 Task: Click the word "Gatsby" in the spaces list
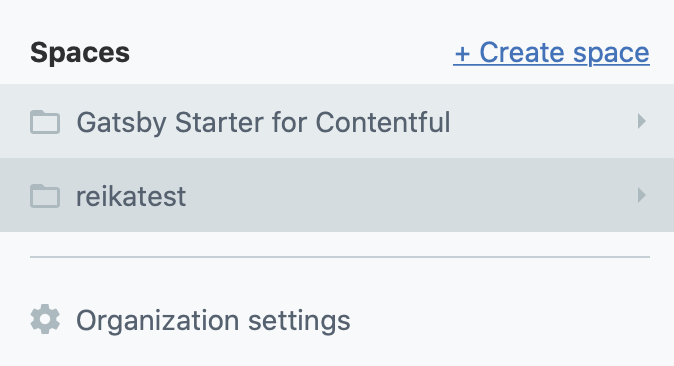pyautogui.click(x=122, y=122)
